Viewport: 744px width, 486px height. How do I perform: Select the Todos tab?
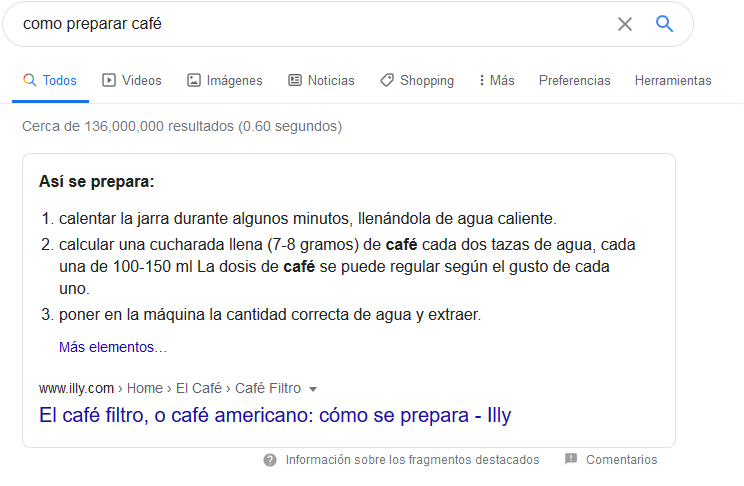coord(50,80)
